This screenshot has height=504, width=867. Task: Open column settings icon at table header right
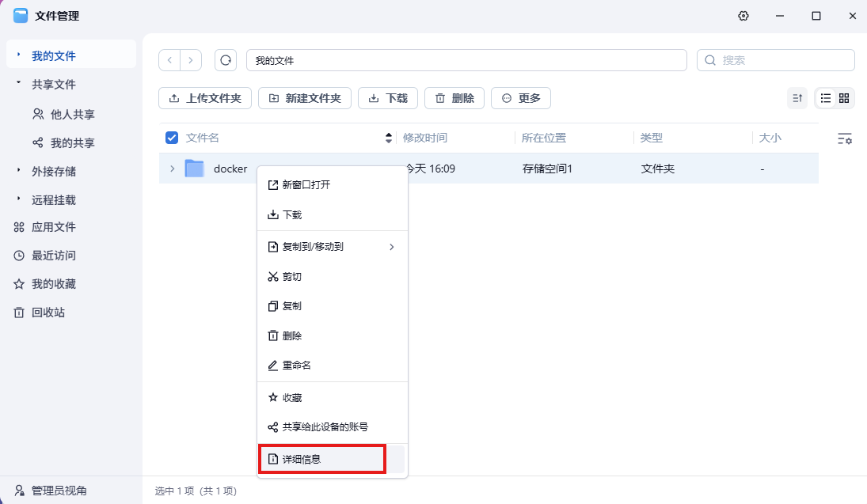(845, 138)
